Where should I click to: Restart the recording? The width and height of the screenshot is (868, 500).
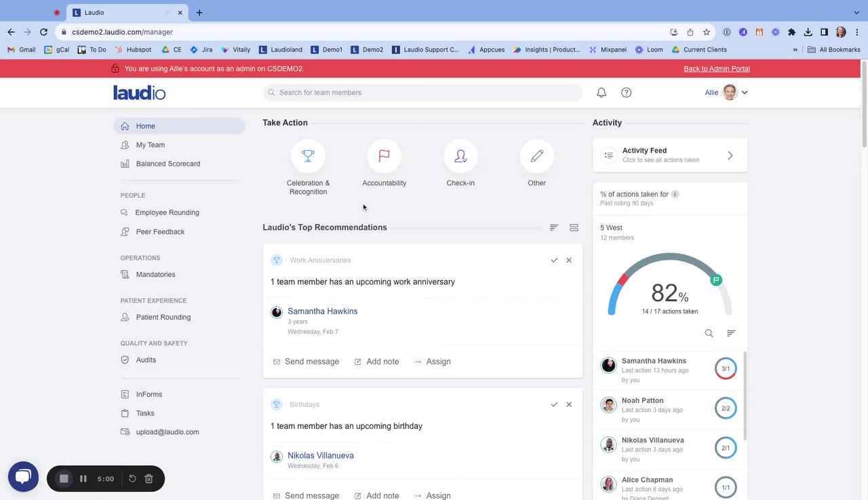(132, 479)
